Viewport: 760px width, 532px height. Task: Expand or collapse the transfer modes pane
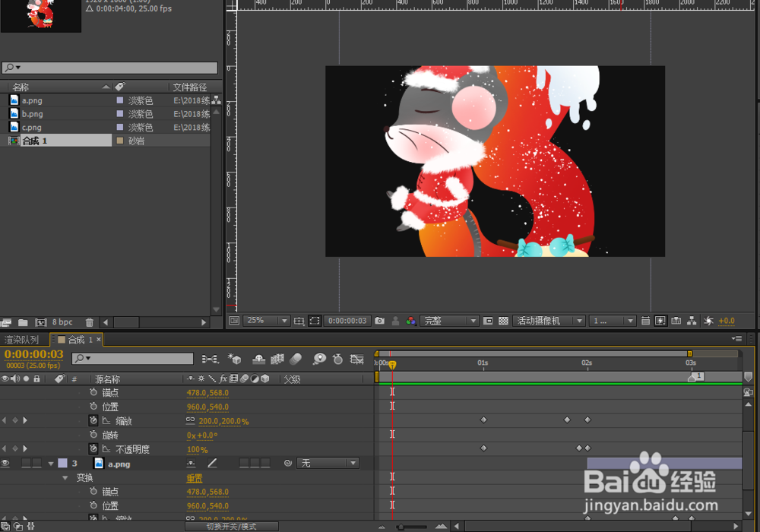pyautogui.click(x=18, y=526)
